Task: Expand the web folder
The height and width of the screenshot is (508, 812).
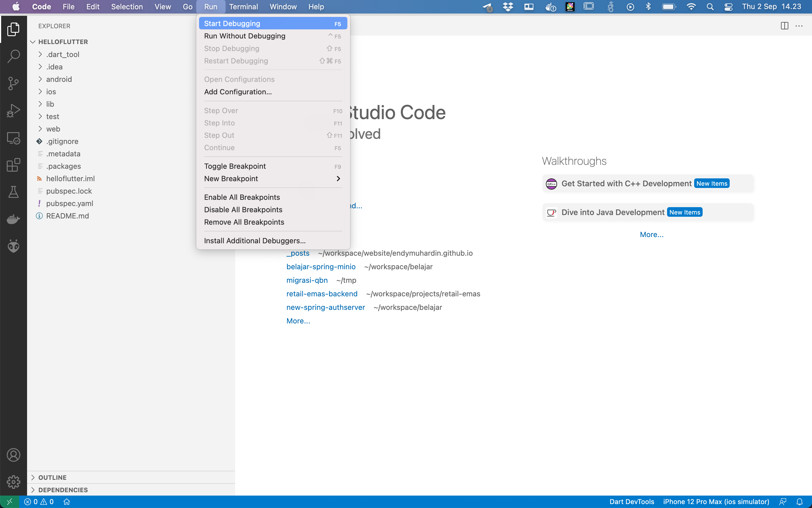Action: [53, 129]
